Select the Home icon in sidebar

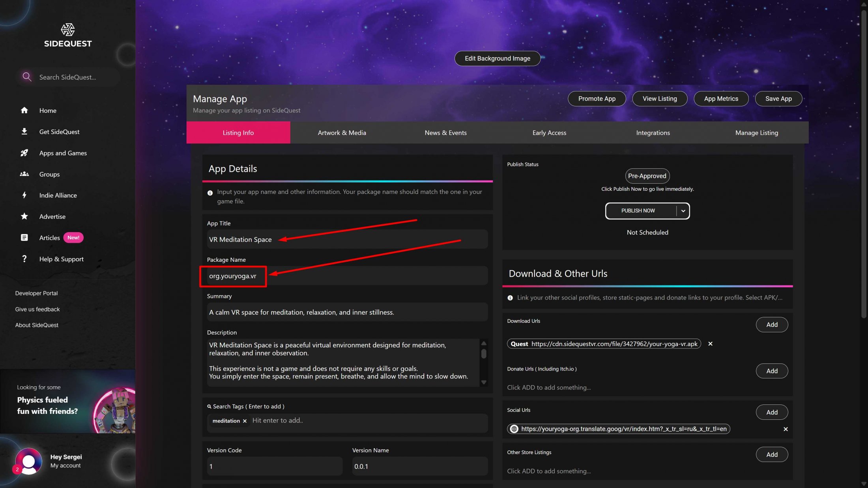tap(24, 110)
